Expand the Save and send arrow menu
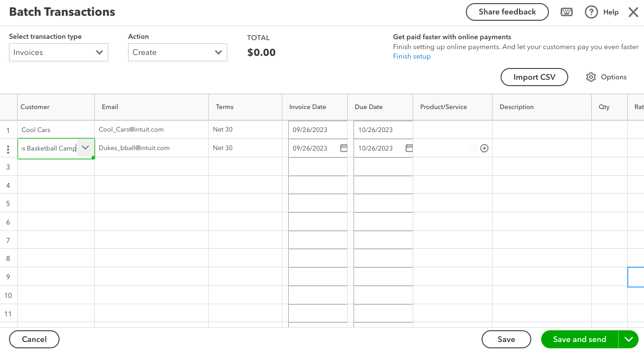644x351 pixels. click(x=629, y=339)
